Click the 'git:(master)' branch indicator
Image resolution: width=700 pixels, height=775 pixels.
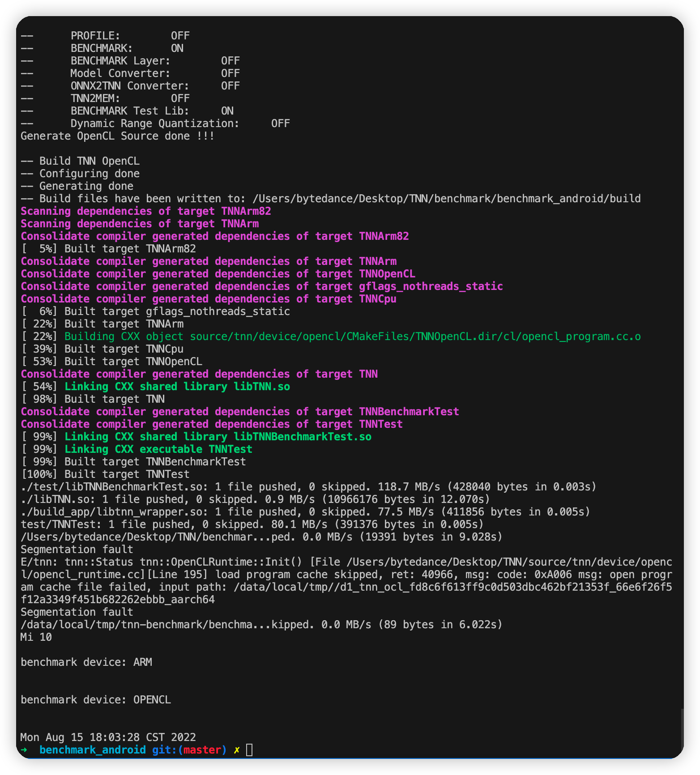tap(189, 750)
